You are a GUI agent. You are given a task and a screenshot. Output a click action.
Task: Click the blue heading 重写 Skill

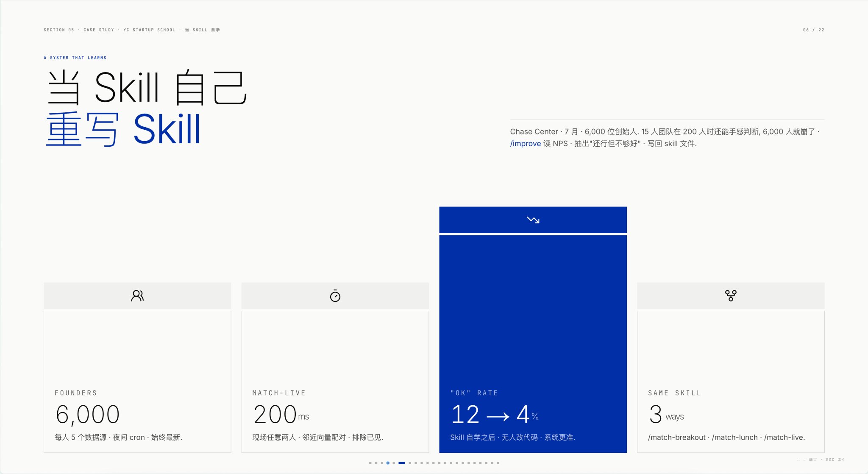click(x=123, y=129)
